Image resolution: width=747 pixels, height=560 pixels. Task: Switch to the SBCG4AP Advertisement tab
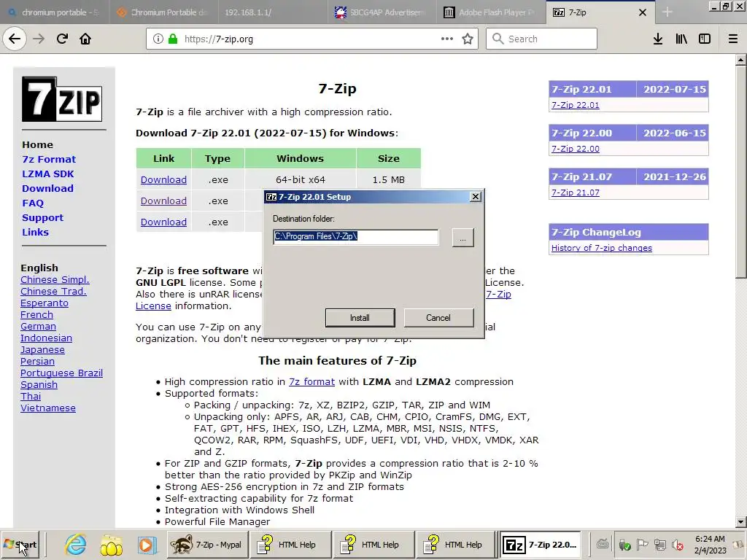(381, 12)
